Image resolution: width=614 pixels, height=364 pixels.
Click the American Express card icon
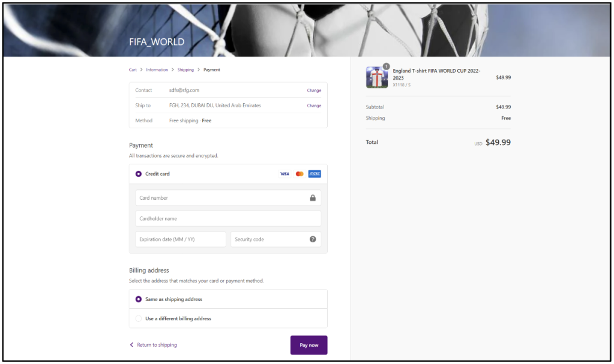315,174
